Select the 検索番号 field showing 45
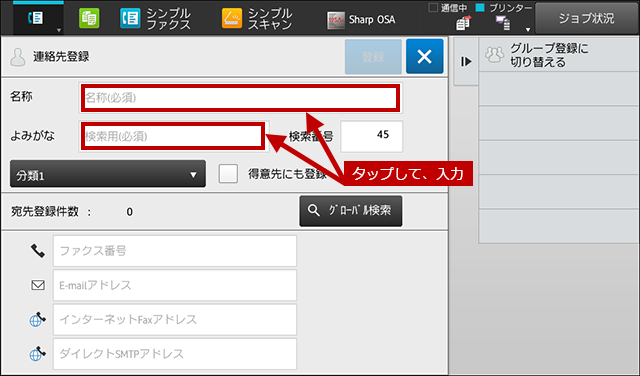640x376 pixels. 371,136
